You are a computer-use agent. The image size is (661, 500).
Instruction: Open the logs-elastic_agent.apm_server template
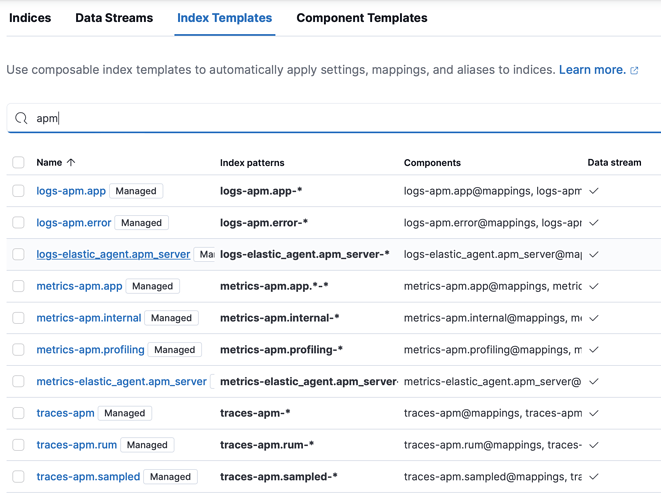click(x=113, y=254)
